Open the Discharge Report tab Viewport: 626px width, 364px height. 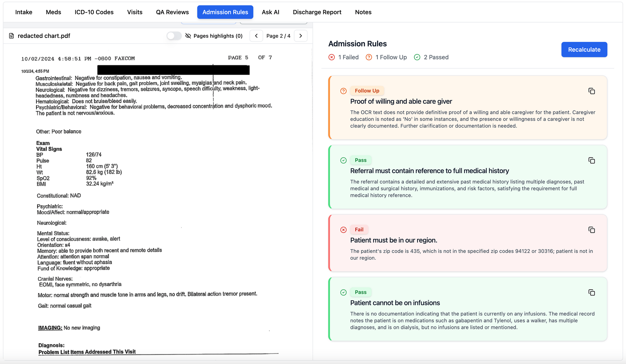(317, 12)
